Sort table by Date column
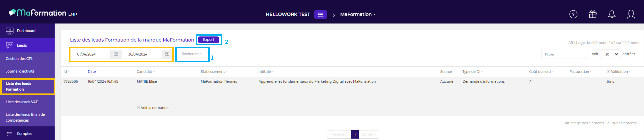 (x=92, y=72)
